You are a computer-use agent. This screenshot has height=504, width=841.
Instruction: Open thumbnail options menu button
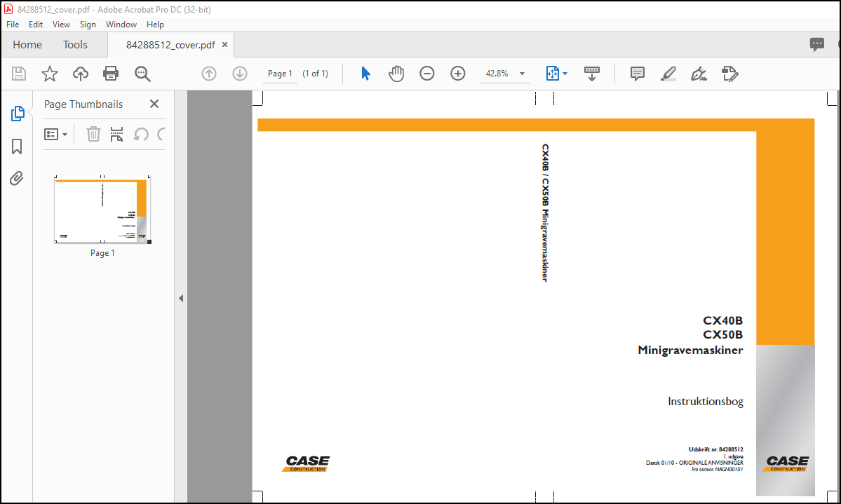click(56, 134)
